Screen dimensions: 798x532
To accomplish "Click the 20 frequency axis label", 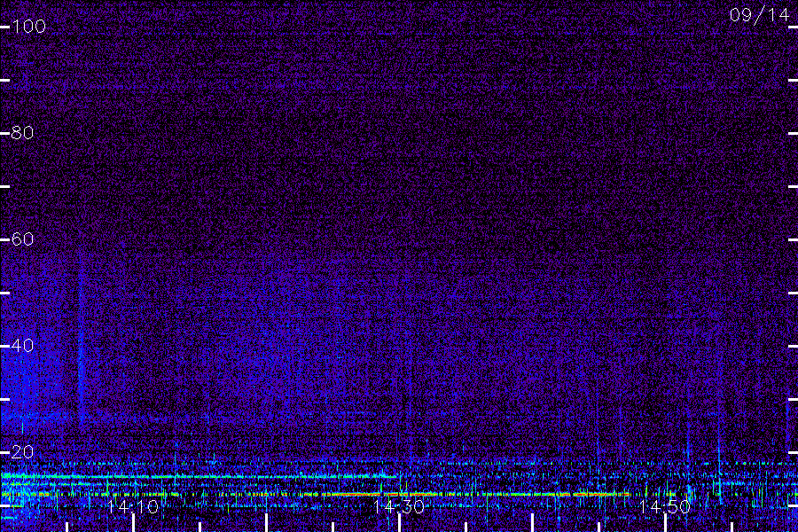I will coord(22,452).
